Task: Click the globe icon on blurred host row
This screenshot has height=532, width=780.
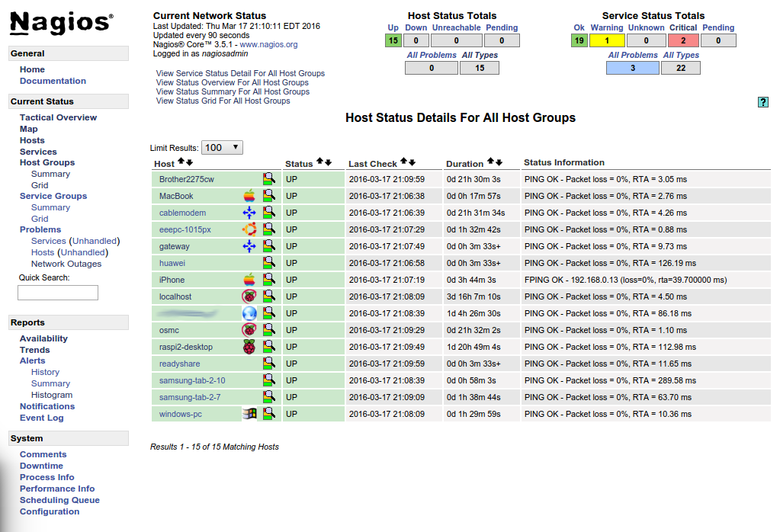Action: click(x=249, y=313)
